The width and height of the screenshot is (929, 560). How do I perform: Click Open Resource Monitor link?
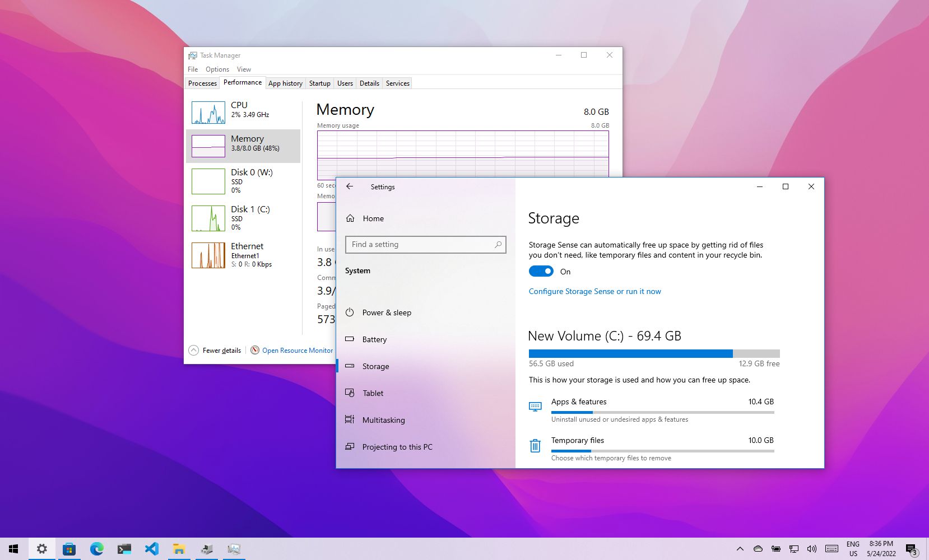tap(297, 351)
